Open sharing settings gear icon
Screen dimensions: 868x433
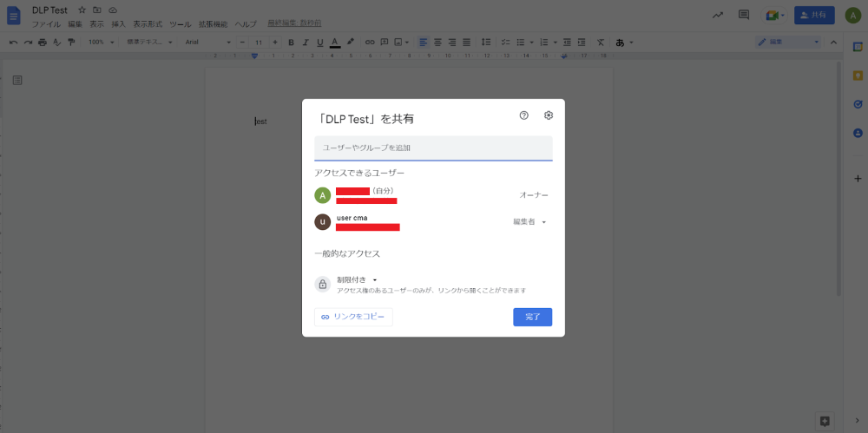(549, 115)
